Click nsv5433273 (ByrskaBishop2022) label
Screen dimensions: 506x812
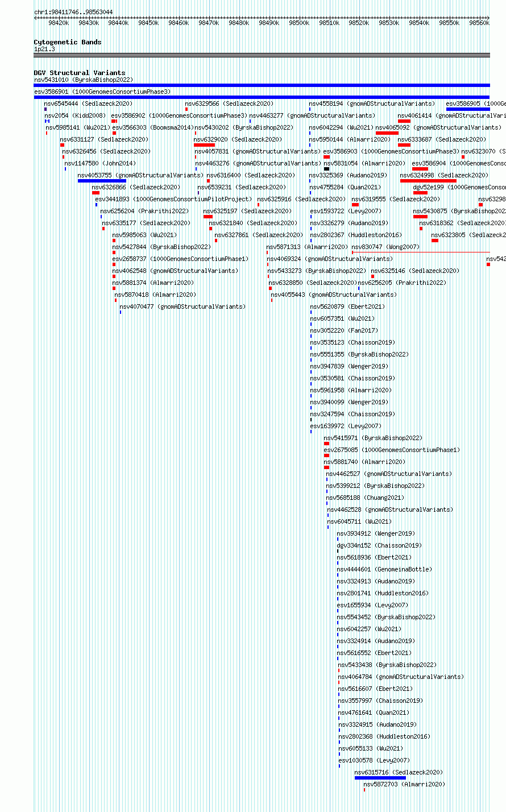click(317, 271)
